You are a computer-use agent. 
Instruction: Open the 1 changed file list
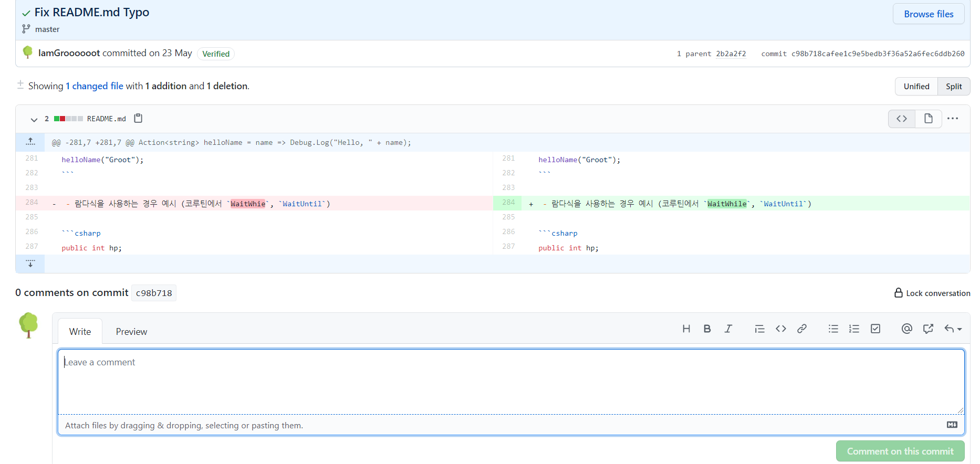click(x=95, y=86)
